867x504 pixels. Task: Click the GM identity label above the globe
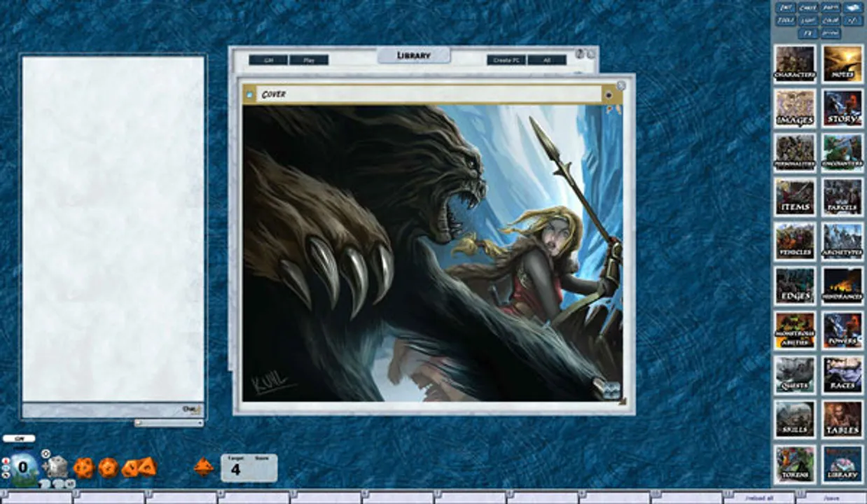pos(19,439)
